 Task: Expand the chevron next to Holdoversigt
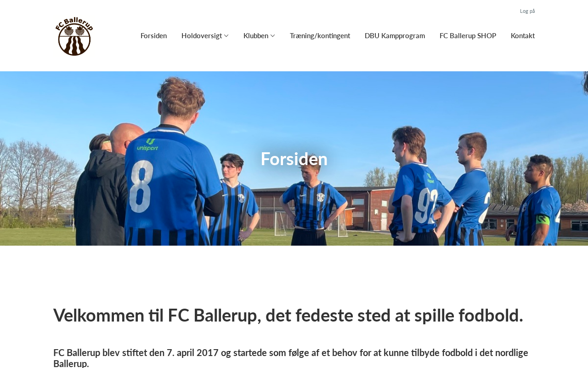(x=226, y=36)
